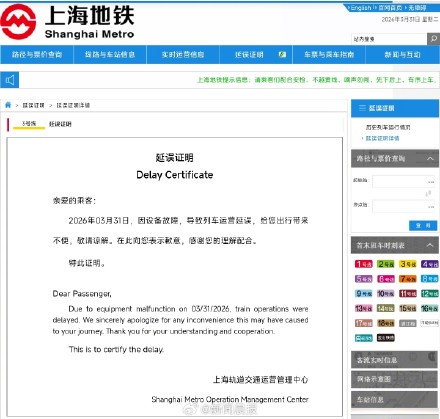
Task: Select the black line badge in last row
Action: 386,338
